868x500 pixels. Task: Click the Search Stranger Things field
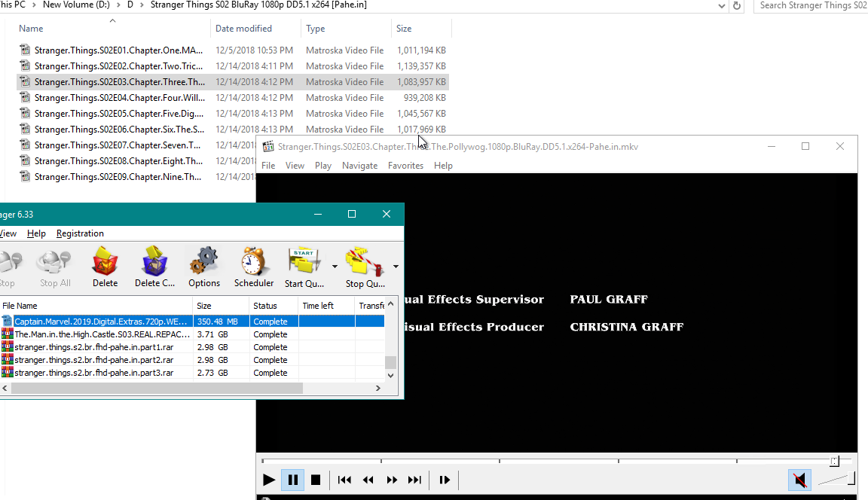point(811,5)
